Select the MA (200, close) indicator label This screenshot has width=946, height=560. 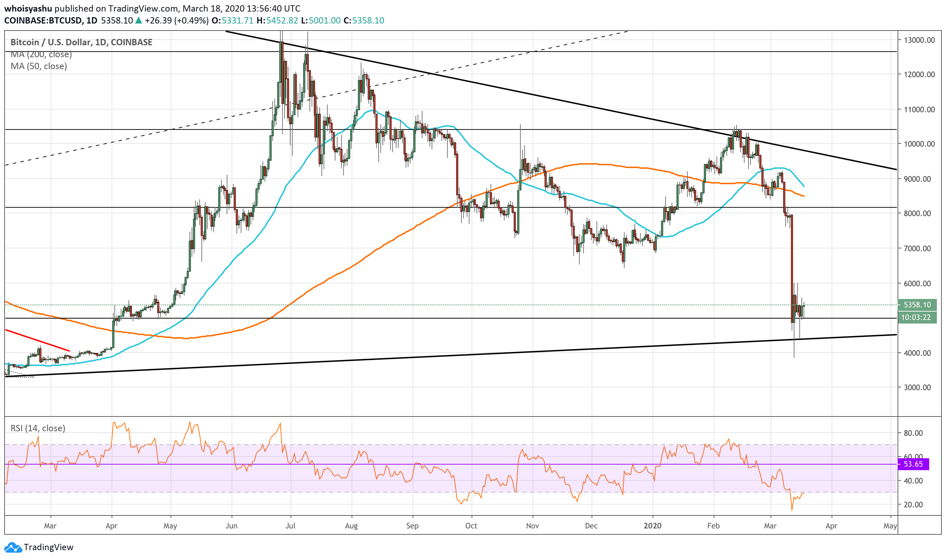[x=41, y=54]
